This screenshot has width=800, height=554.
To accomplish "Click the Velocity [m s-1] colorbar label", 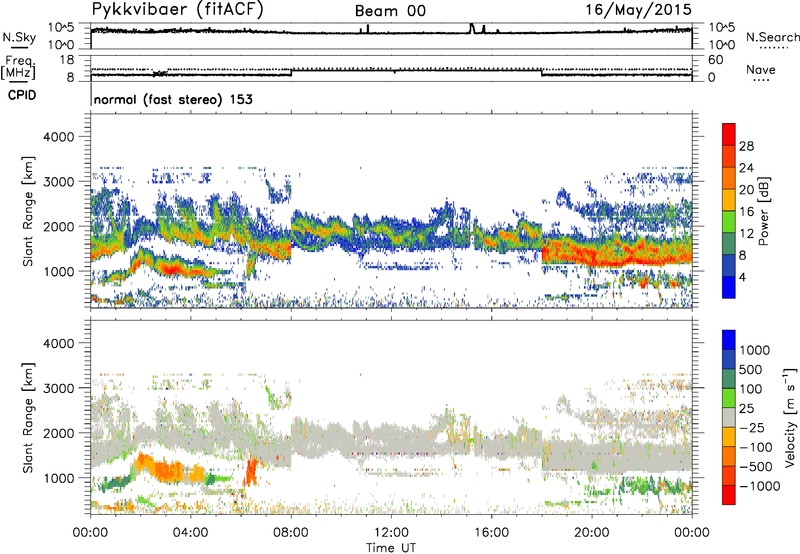I will 790,417.
